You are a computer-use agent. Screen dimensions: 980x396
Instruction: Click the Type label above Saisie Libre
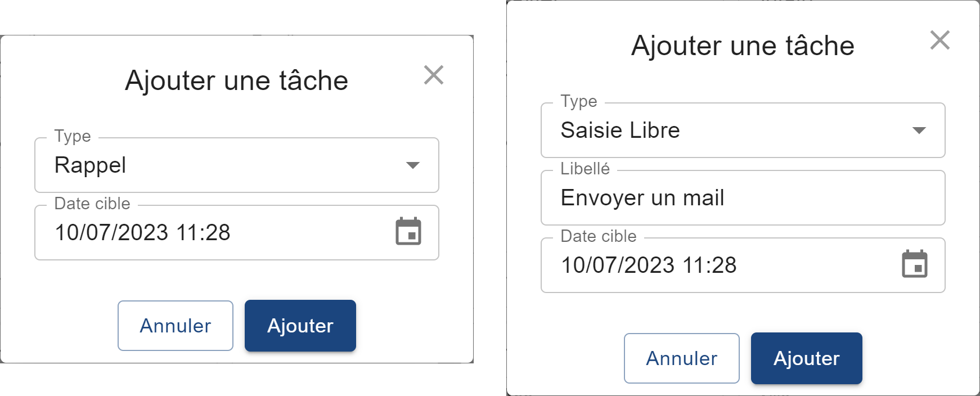[579, 101]
